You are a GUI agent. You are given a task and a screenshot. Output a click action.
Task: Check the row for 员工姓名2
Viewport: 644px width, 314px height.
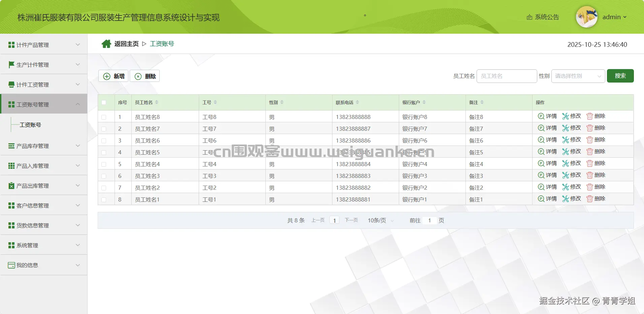click(104, 188)
